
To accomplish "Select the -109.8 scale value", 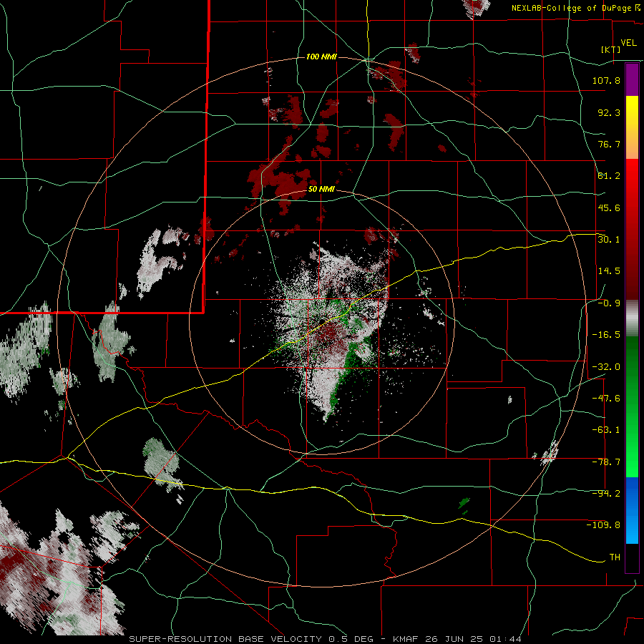I will (604, 525).
